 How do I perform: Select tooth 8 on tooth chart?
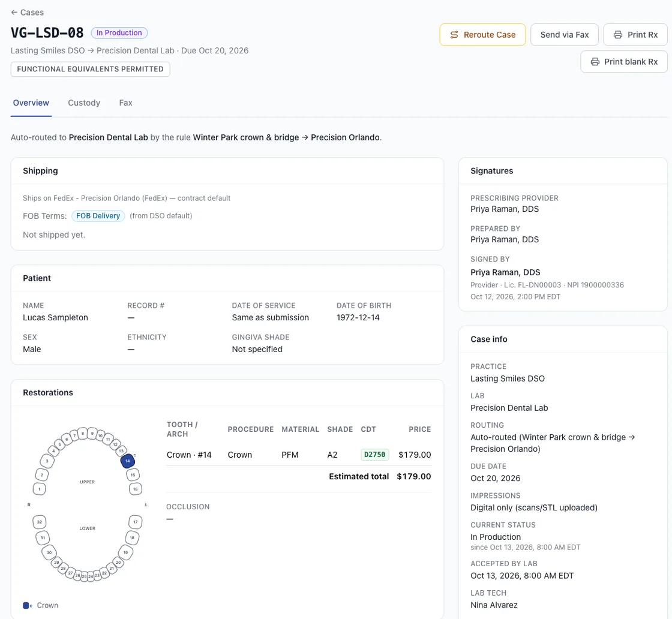(x=83, y=434)
